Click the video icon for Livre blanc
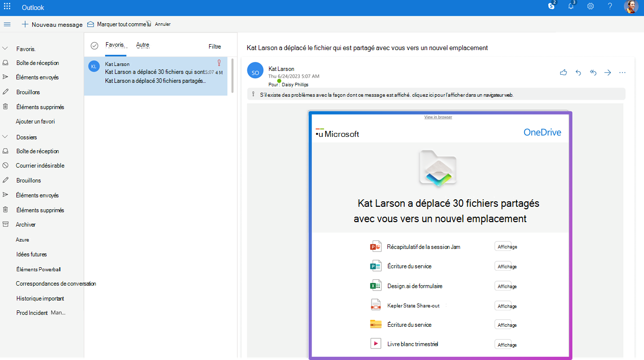This screenshot has width=644, height=360. pos(375,344)
